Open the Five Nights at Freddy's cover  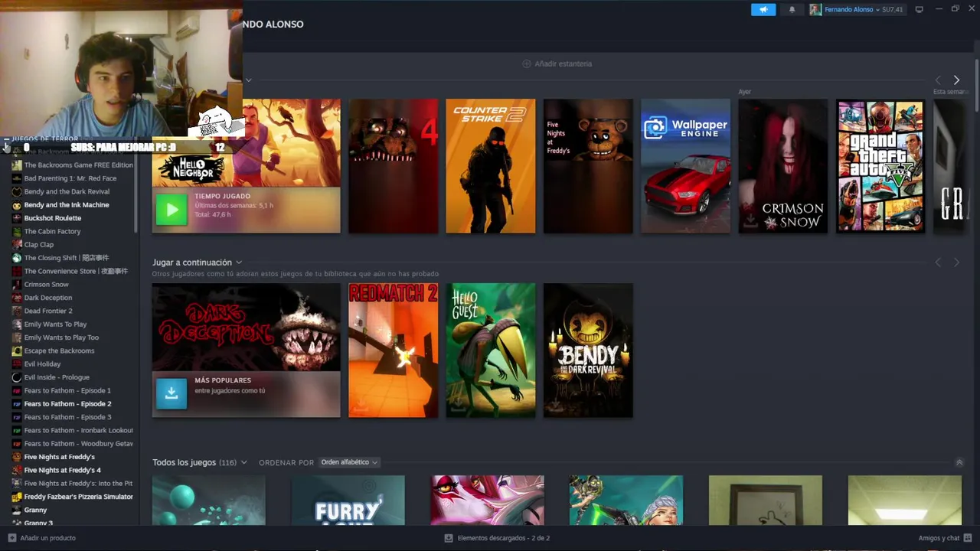click(x=588, y=165)
